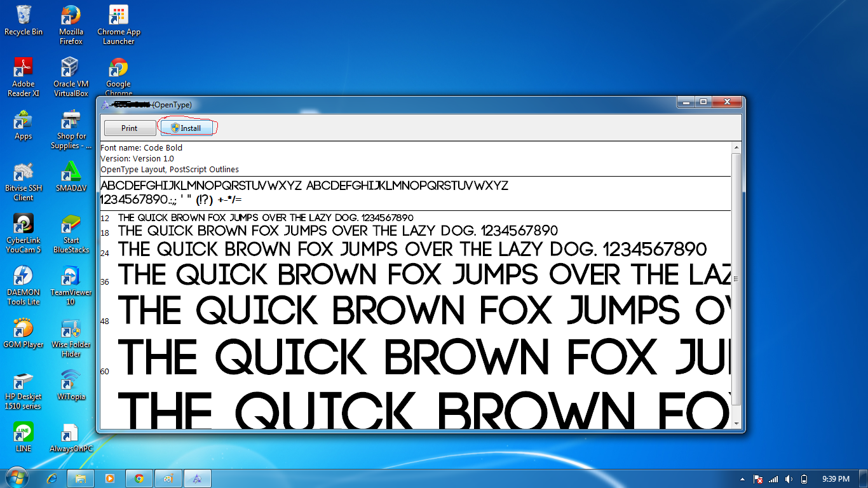Viewport: 868px width, 488px height.
Task: Launch GOM Player
Action: (24, 330)
